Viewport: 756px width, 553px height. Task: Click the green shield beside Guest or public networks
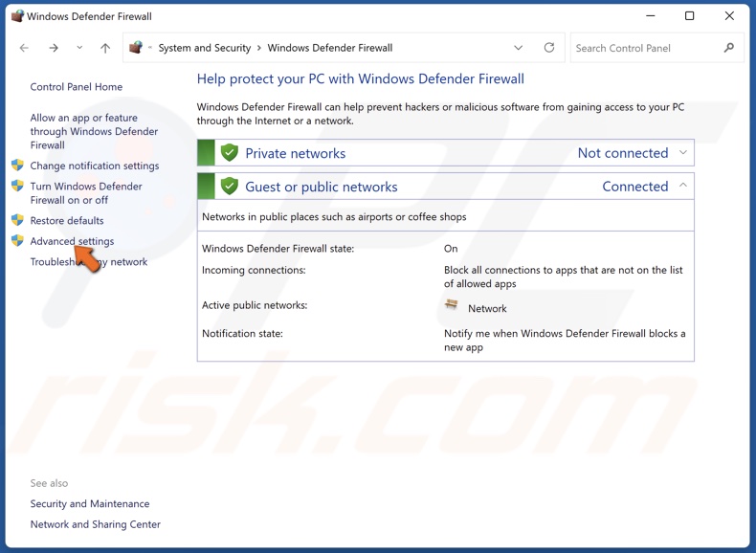[230, 187]
